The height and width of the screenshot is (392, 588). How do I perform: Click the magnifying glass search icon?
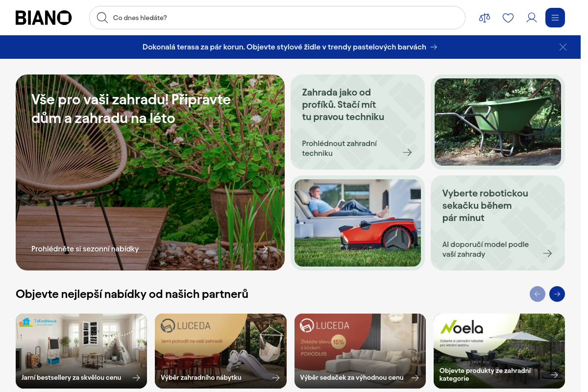click(102, 18)
